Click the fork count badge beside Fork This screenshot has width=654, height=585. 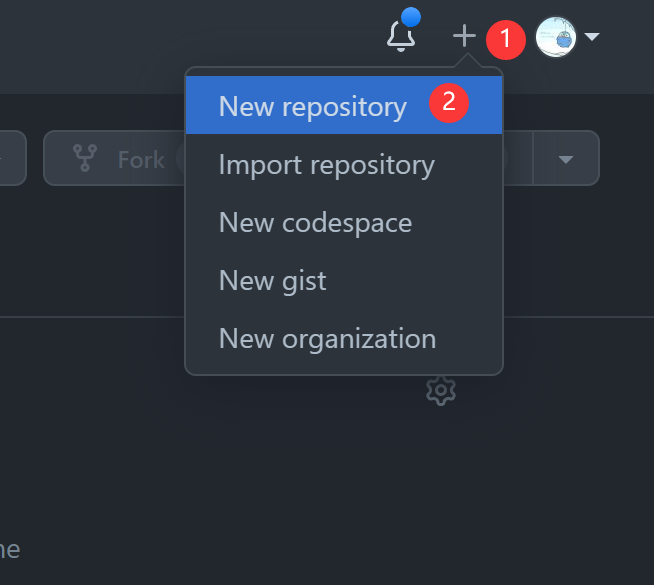coord(180,159)
